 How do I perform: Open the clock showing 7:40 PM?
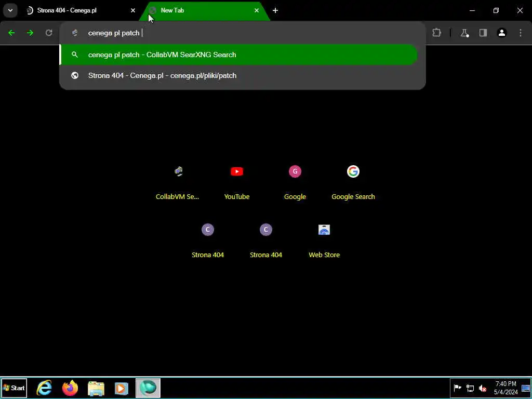[506, 388]
